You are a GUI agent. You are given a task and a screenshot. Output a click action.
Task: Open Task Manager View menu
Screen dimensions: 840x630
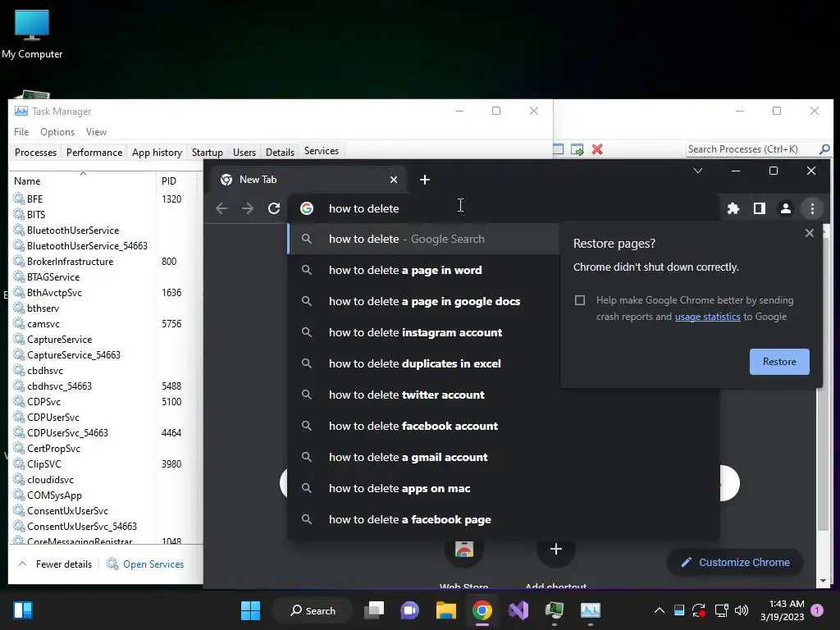coord(97,132)
